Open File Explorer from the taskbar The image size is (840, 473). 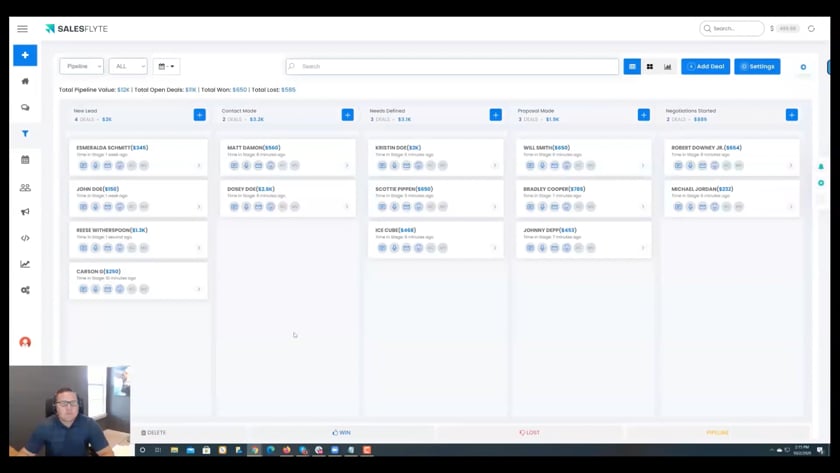tap(174, 450)
